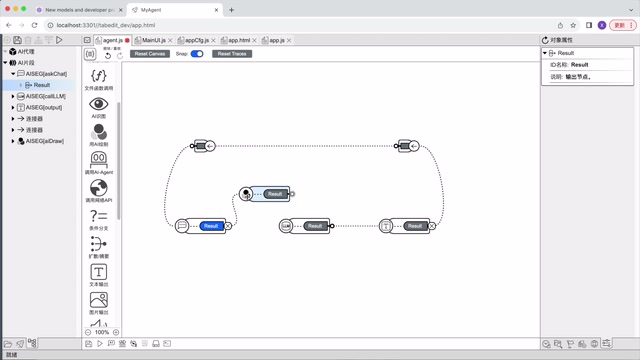Expand the AISEG[aiDraw] tree node
This screenshot has height=360, width=640.
pos(13,141)
